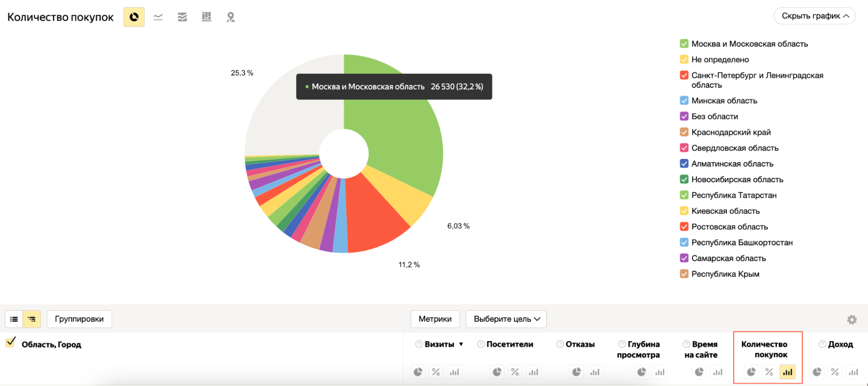Show percent values for Доход column
868x386 pixels.
coord(835,372)
